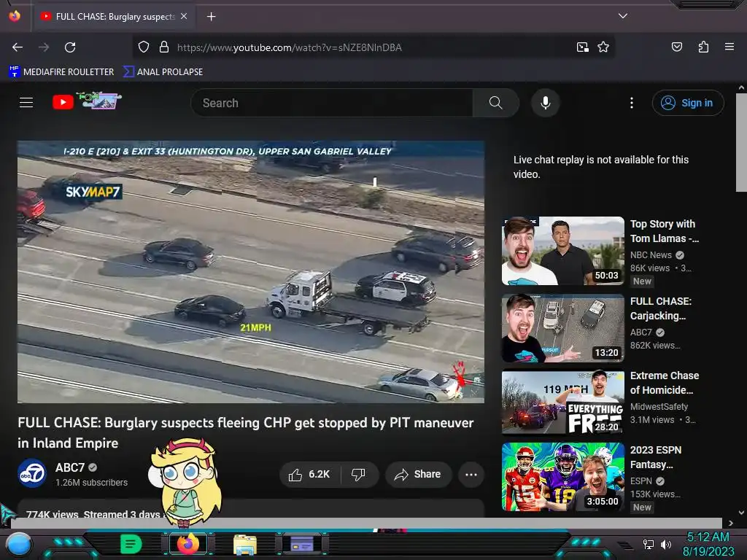Click into the YouTube Search box

coord(332,103)
